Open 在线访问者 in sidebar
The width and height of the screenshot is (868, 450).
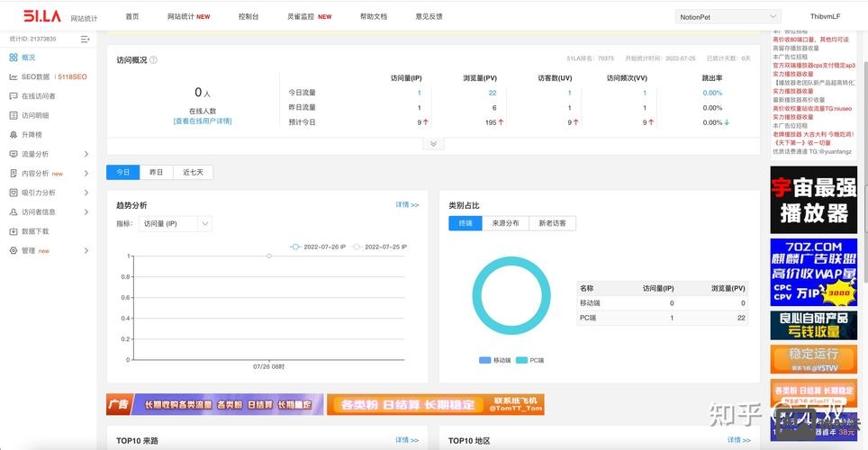(38, 96)
